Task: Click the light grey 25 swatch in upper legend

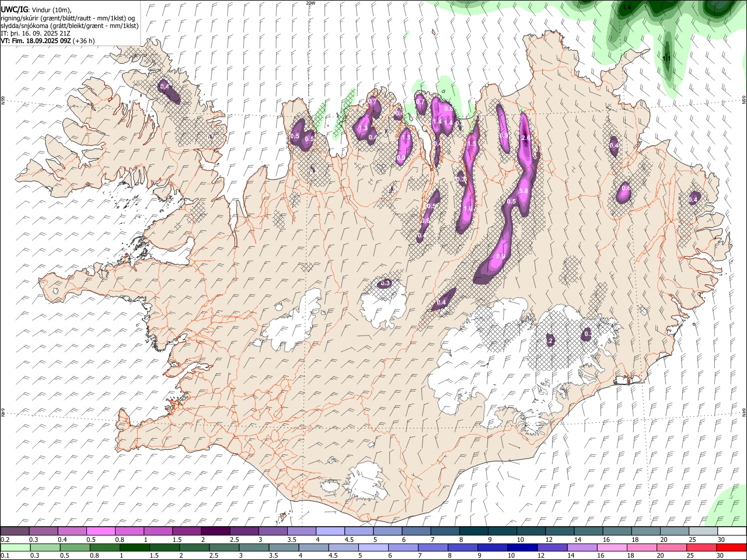Action: click(x=703, y=531)
